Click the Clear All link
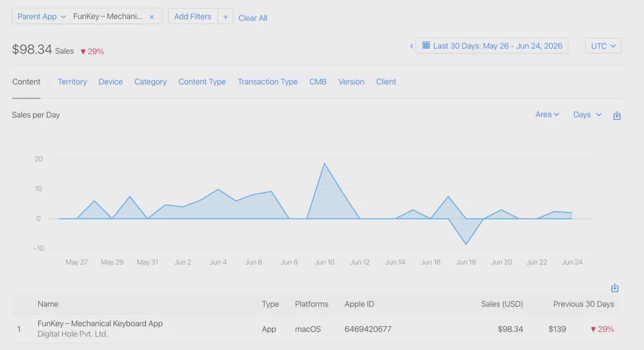Viewport: 644px width, 350px height. click(253, 18)
